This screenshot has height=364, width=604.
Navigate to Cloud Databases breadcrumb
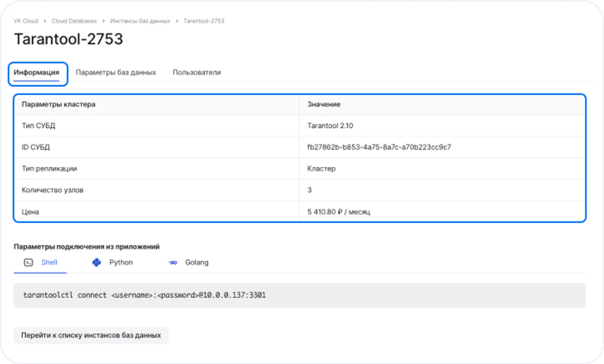tap(74, 21)
